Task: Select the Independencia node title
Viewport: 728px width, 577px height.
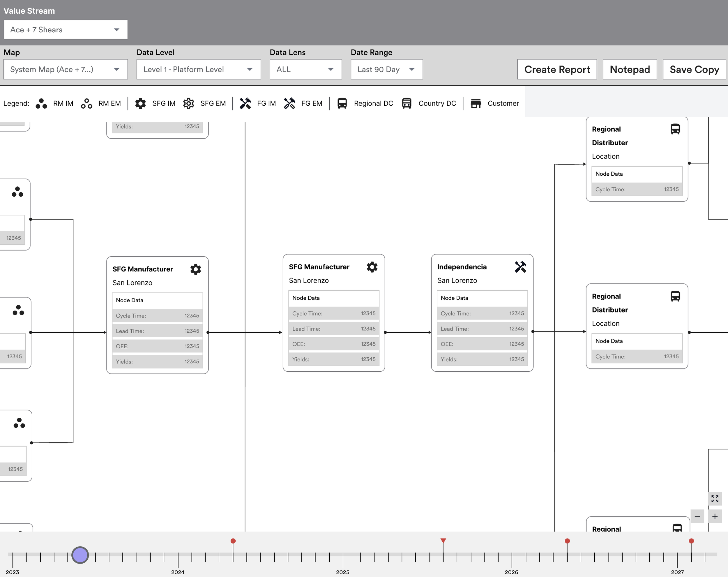Action: 462,267
